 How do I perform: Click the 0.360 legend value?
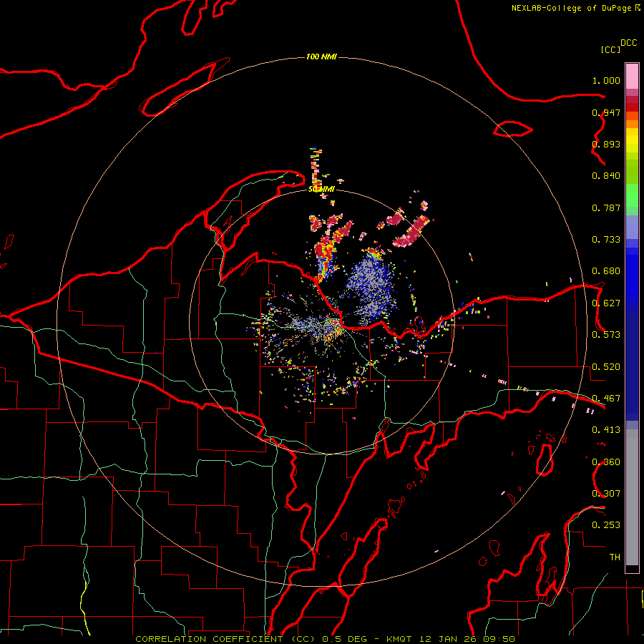pos(606,462)
